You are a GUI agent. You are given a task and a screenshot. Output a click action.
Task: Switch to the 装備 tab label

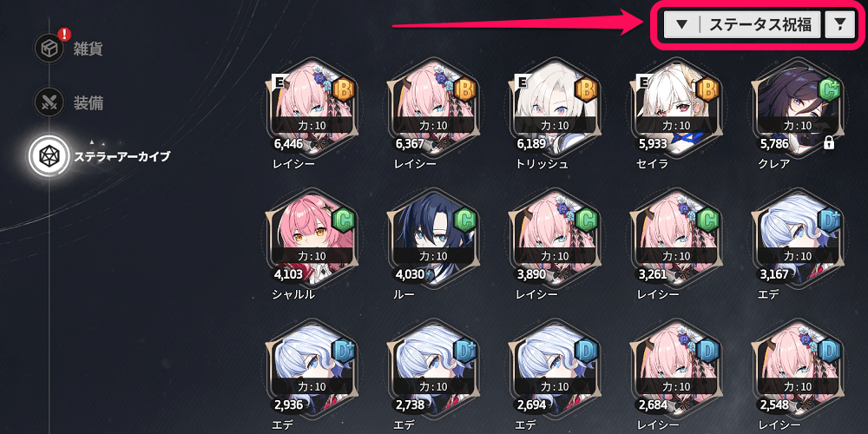(88, 103)
